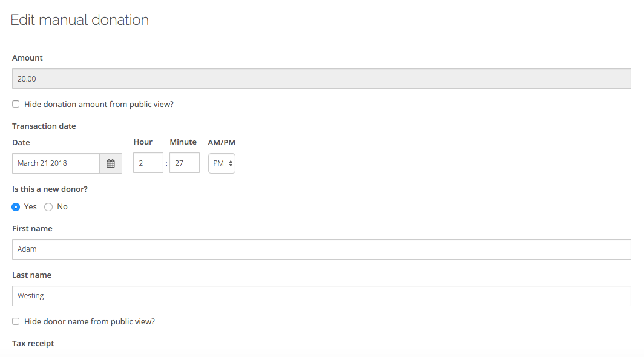
Task: Click the 'Last name' label text
Action: [32, 275]
